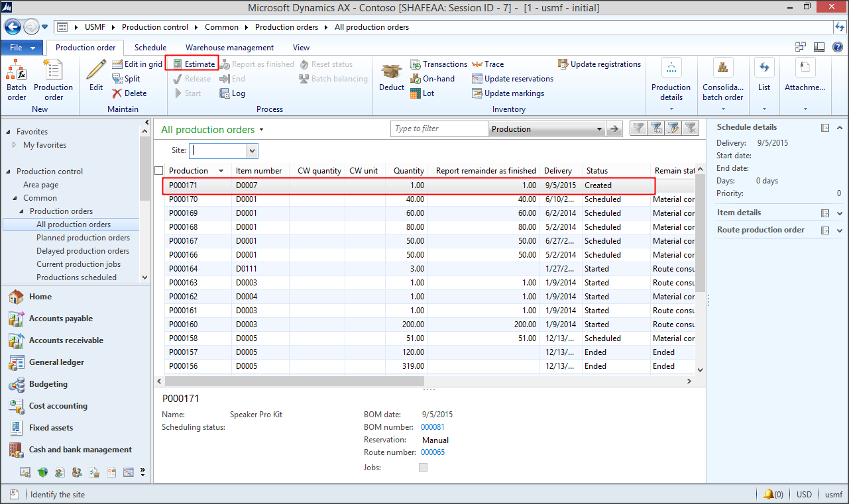Select Delayed production orders
This screenshot has width=849, height=504.
click(83, 251)
